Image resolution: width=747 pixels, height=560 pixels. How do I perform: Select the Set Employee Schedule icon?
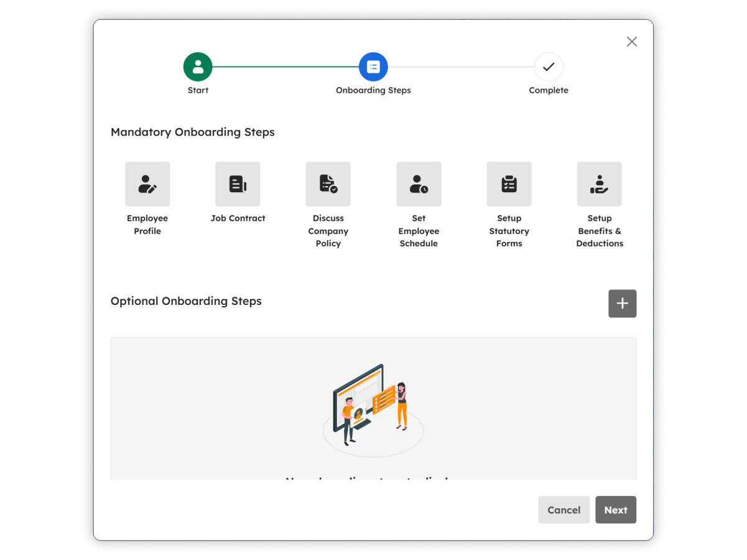click(x=419, y=184)
